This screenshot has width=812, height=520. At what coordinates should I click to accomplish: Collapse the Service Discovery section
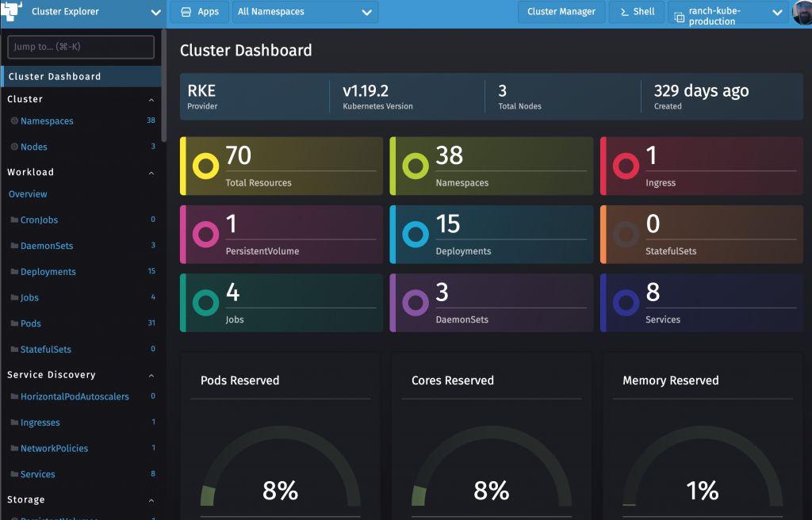point(151,375)
